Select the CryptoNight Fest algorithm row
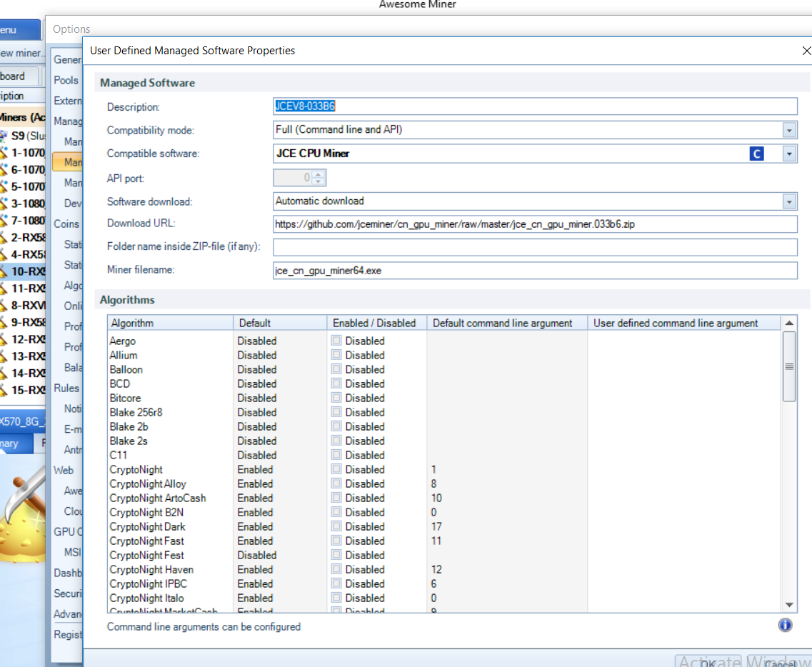The width and height of the screenshot is (812, 667). pos(443,555)
